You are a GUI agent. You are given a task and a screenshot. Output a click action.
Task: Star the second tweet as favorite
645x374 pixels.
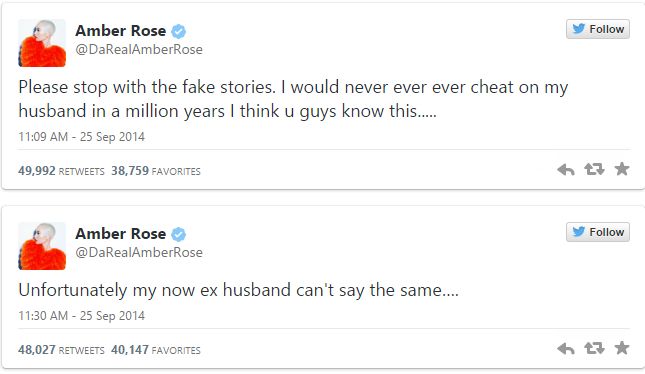(622, 348)
